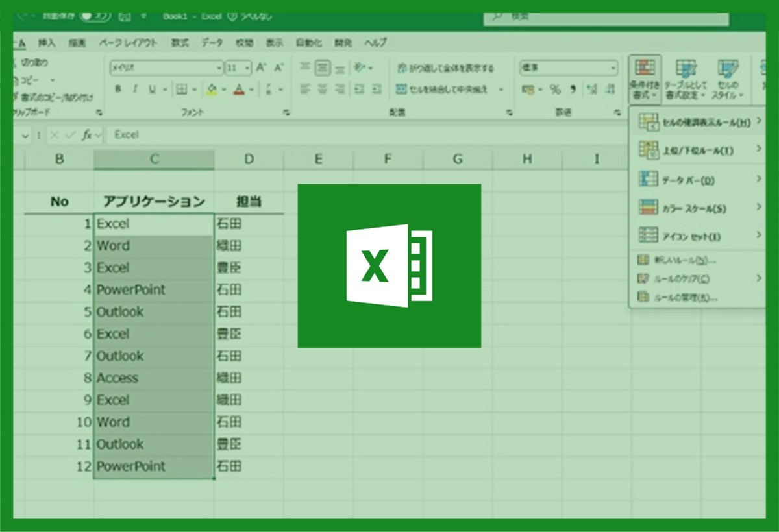Click the Increase Font Size icon
Image resolution: width=779 pixels, height=532 pixels.
point(261,68)
